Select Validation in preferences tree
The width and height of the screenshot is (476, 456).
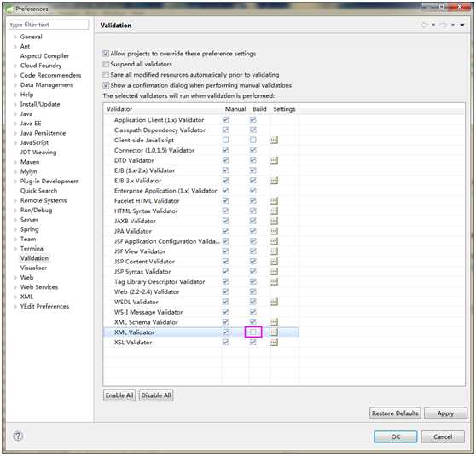tap(34, 258)
